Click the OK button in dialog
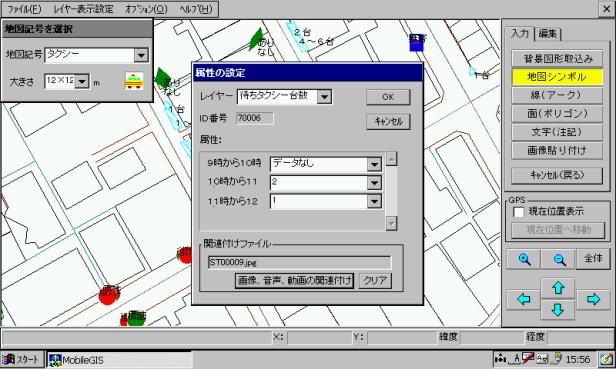This screenshot has height=369, width=616. point(388,97)
